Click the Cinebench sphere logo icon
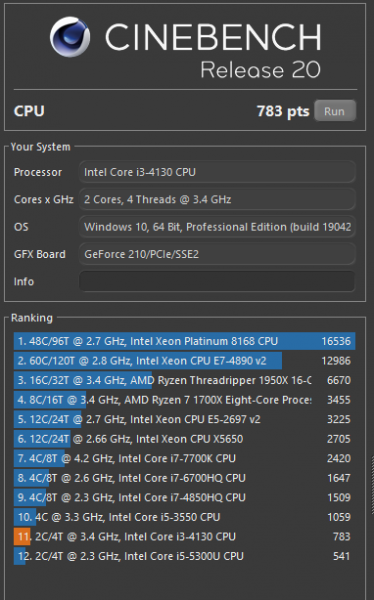The width and height of the screenshot is (374, 600). (70, 36)
